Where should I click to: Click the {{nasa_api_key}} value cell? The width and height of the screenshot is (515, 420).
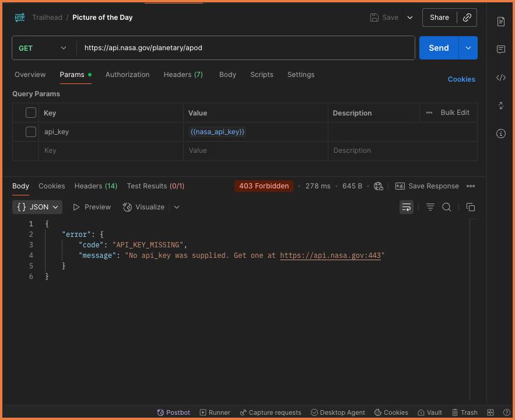point(255,132)
